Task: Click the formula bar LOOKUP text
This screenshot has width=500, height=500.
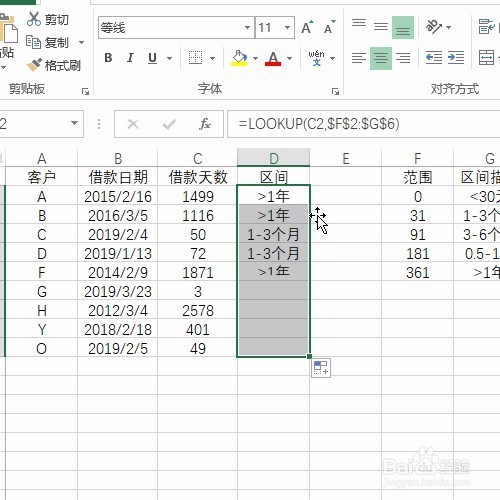Action: [x=319, y=124]
